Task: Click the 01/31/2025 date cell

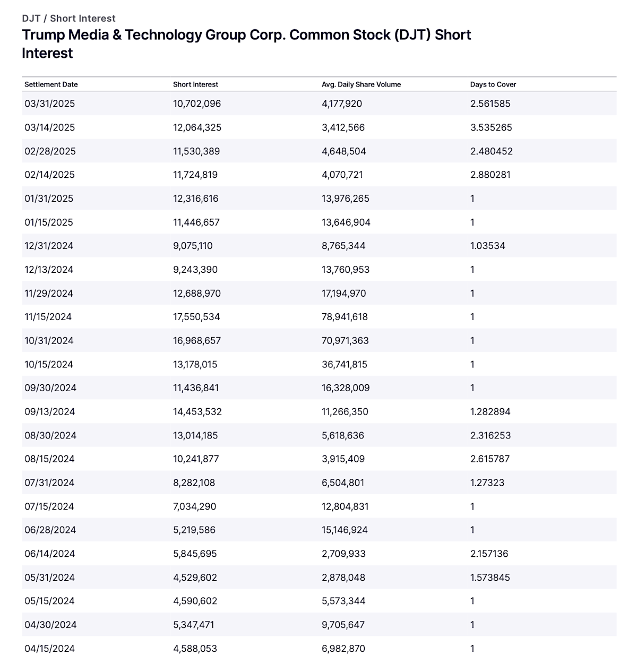Action: pos(49,199)
